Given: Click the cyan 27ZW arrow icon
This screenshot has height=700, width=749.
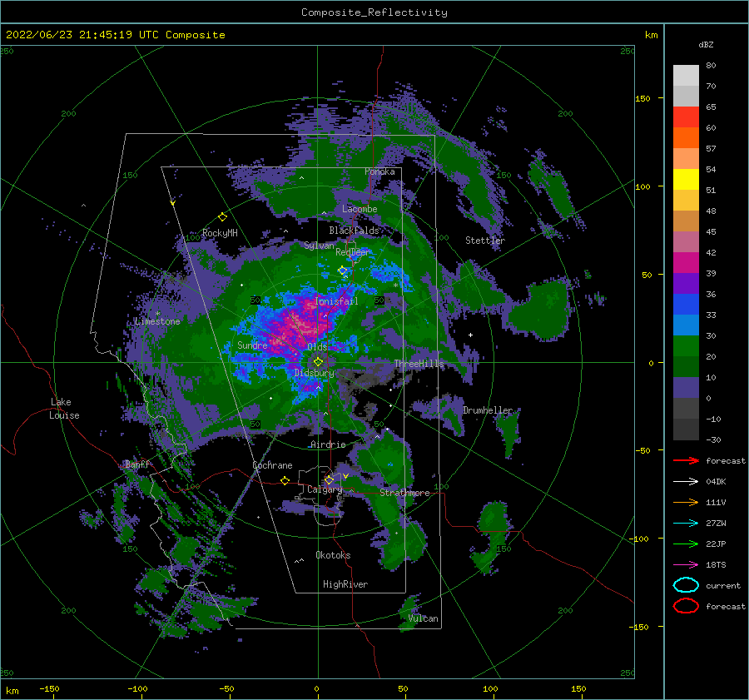Looking at the screenshot, I should click(x=686, y=524).
